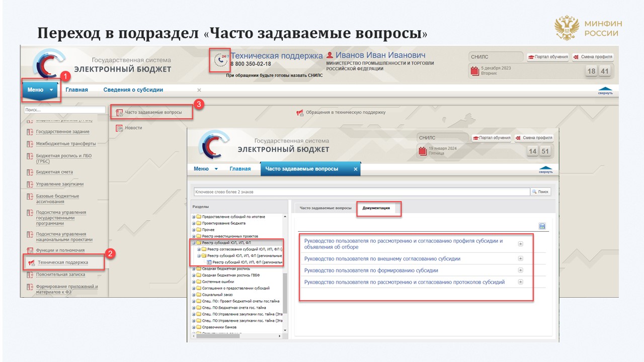Switch to the Документация tab
644x362 pixels.
tap(376, 208)
